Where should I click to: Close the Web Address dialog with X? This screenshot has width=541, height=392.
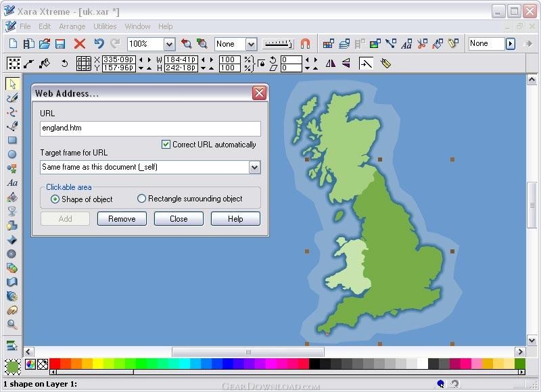259,93
